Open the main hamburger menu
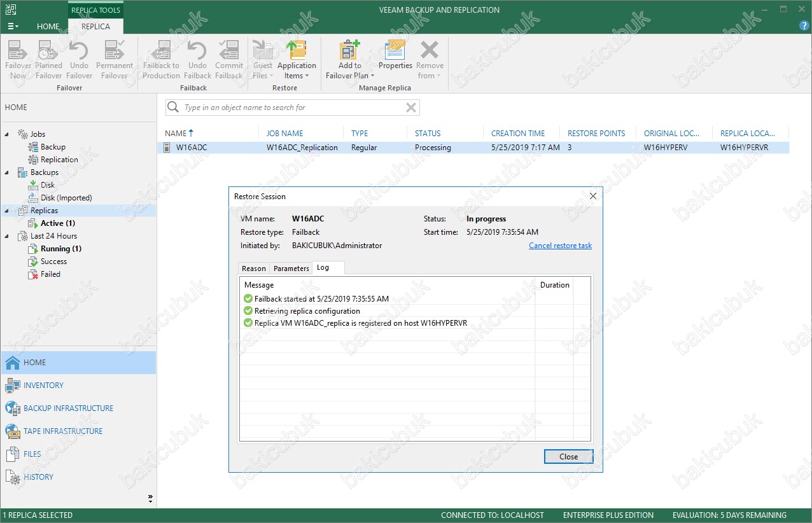This screenshot has width=812, height=523. click(13, 26)
